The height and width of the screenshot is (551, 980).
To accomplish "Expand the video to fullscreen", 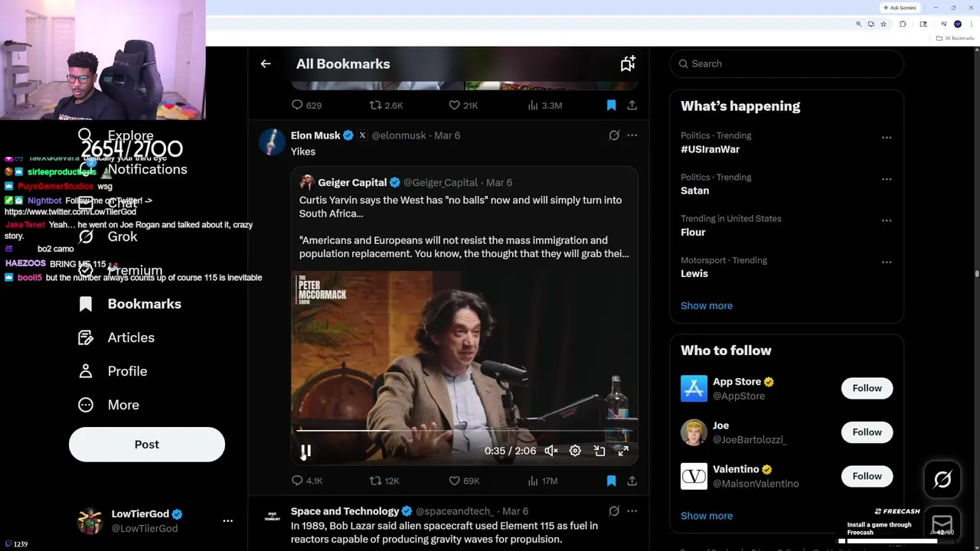I will click(623, 451).
